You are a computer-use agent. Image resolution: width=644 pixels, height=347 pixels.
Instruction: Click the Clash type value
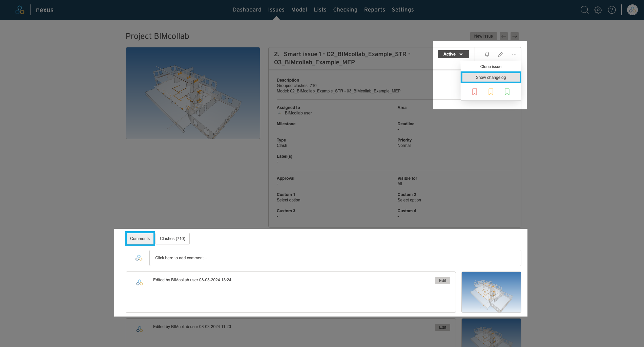(282, 146)
